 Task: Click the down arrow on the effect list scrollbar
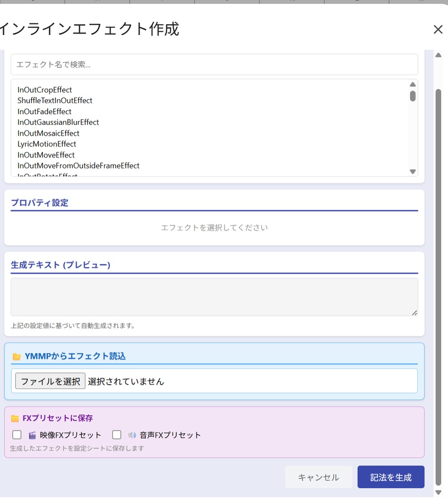pyautogui.click(x=412, y=171)
